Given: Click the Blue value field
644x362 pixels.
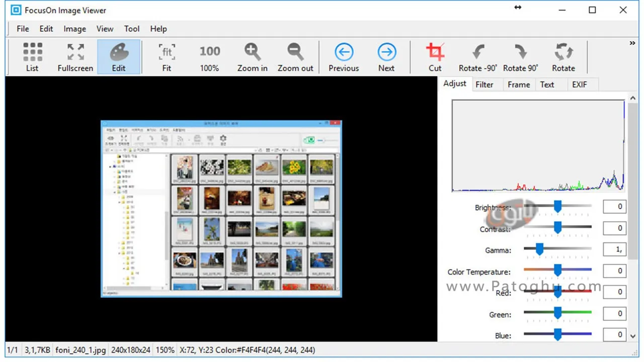Looking at the screenshot, I should click(614, 335).
